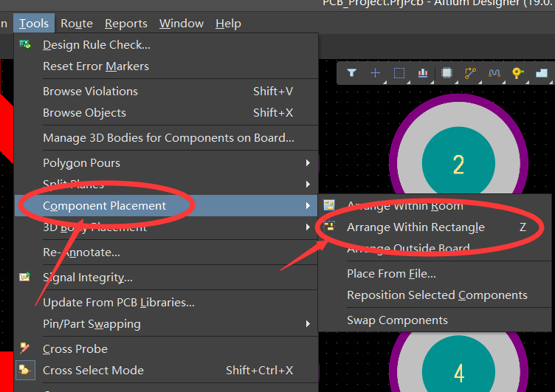Click the Cross Probe icon
The width and height of the screenshot is (555, 392).
[x=25, y=348]
